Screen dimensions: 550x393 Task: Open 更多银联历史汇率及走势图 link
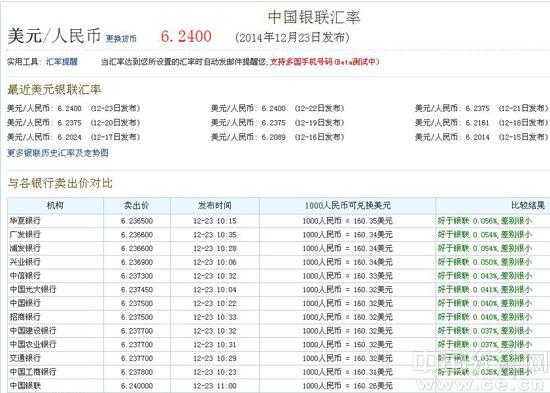pyautogui.click(x=58, y=153)
